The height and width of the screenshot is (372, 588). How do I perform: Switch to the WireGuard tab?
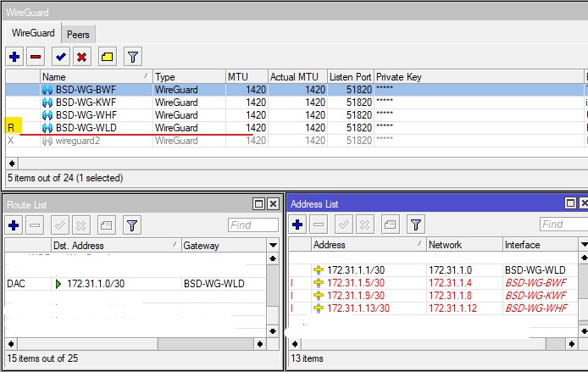point(33,33)
